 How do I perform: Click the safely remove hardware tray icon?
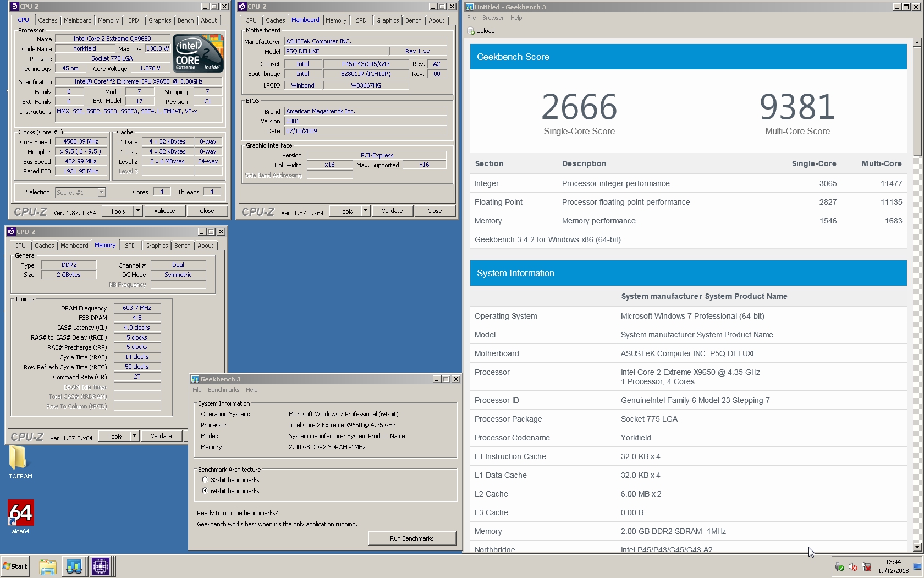click(840, 566)
